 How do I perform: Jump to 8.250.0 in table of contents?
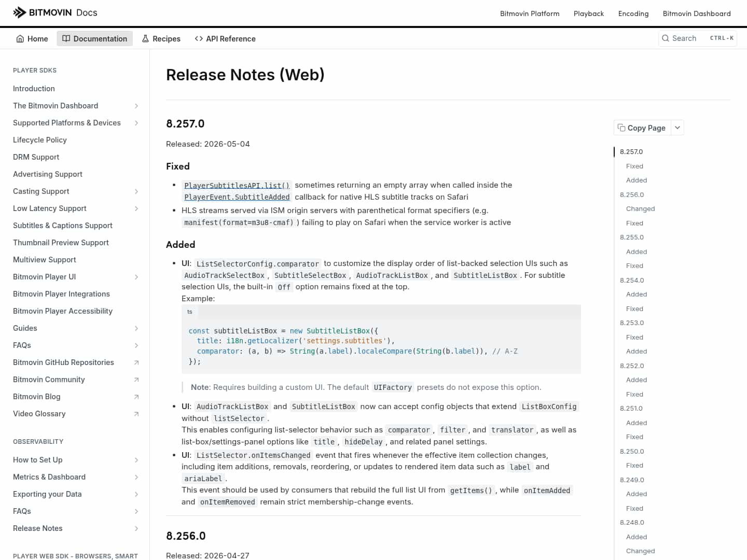click(x=632, y=452)
